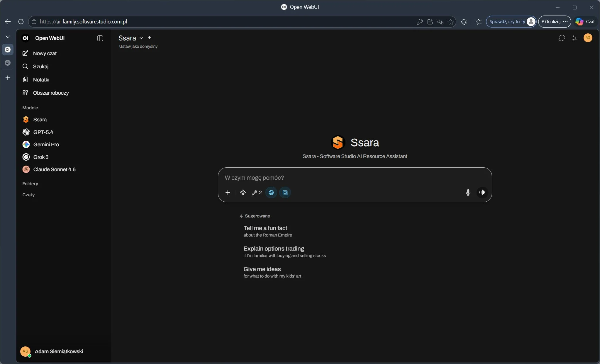Expand the Foldery section
The image size is (600, 364).
pyautogui.click(x=30, y=184)
